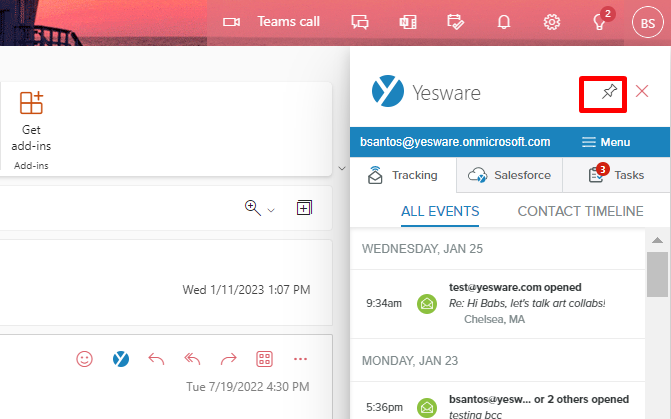
Task: Open the My Day calendar-check icon
Action: 455,21
